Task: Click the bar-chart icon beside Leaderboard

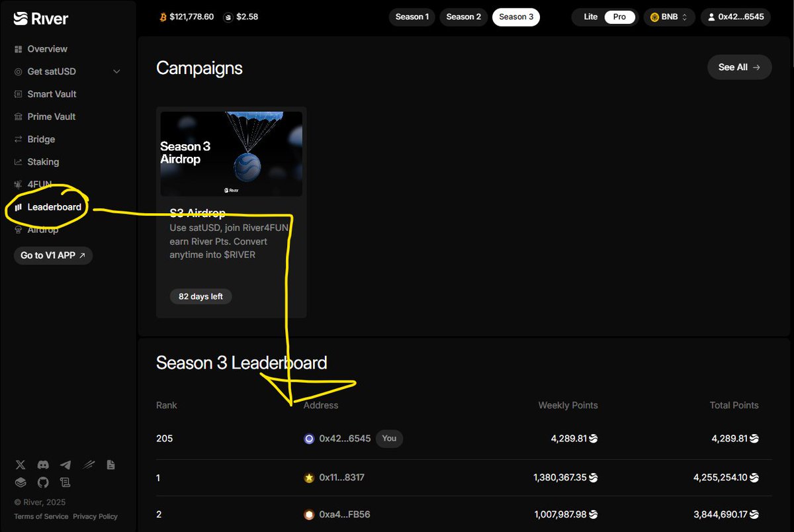Action: (19, 207)
